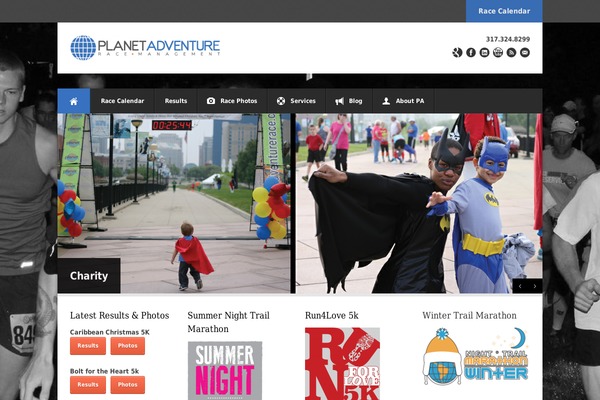Click the Run for Love 5K poster image
Viewport: 600px width, 400px height.
(342, 364)
